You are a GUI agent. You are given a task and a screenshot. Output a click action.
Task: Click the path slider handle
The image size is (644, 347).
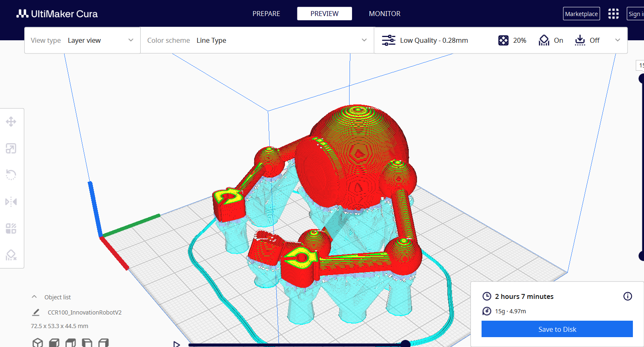point(405,344)
